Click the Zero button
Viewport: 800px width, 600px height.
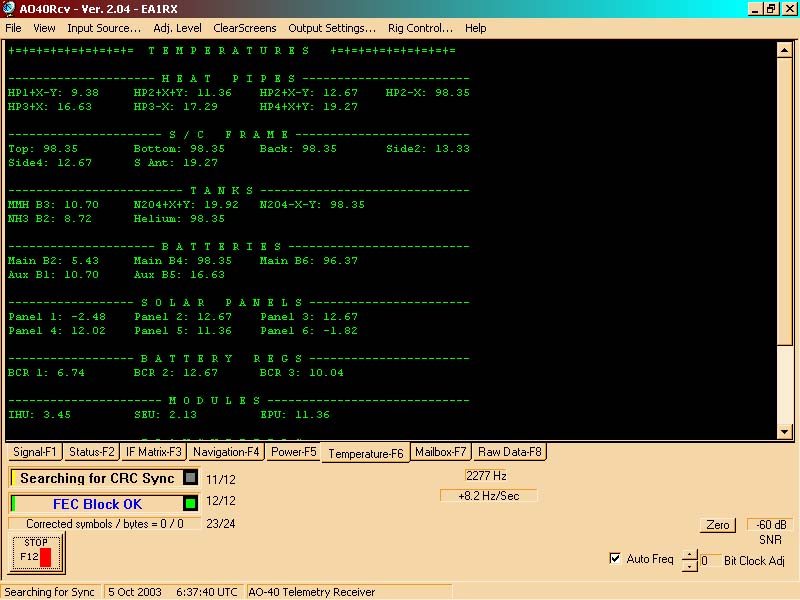tap(717, 525)
